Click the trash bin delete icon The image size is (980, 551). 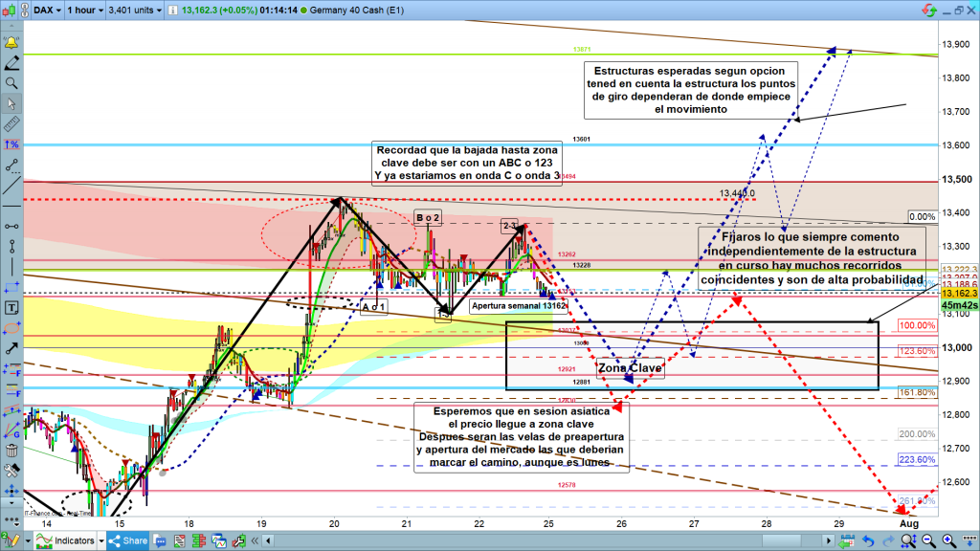tap(12, 451)
